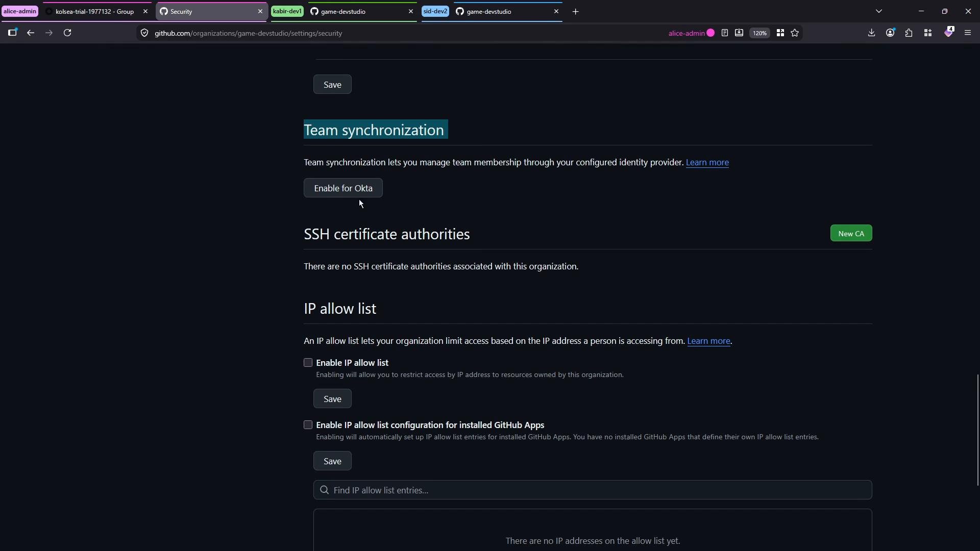980x551 pixels.
Task: Open the extensions puzzle icon
Action: click(x=909, y=33)
